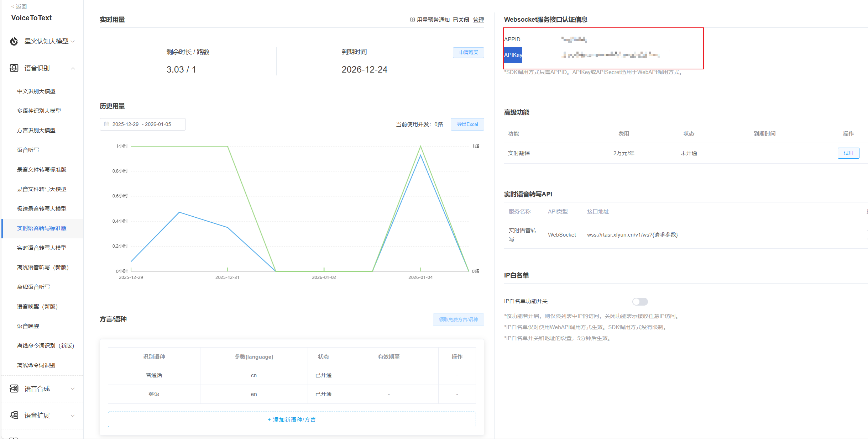Open 中文识别大模型 sidebar entry

pyautogui.click(x=36, y=91)
